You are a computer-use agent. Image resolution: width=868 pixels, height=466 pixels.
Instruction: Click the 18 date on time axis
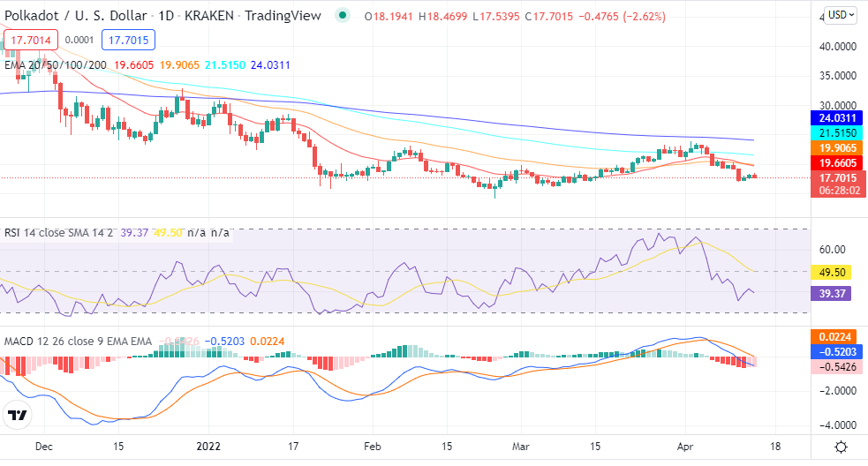click(775, 446)
